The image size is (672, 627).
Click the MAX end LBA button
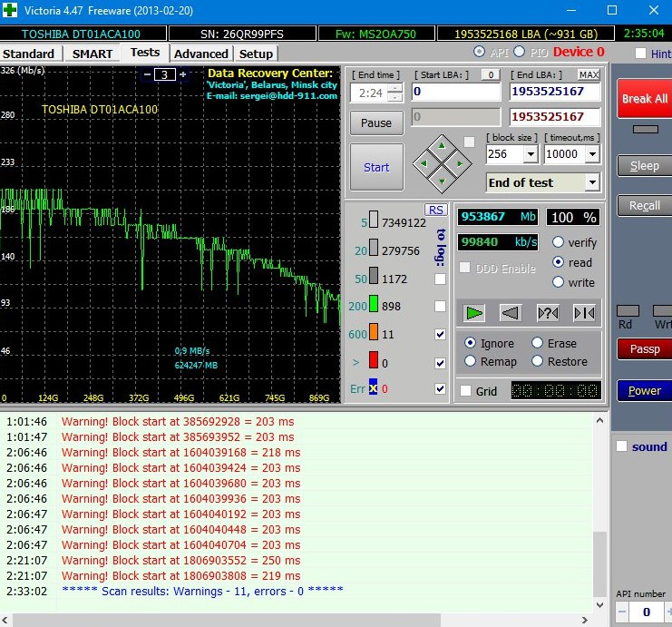pyautogui.click(x=589, y=75)
